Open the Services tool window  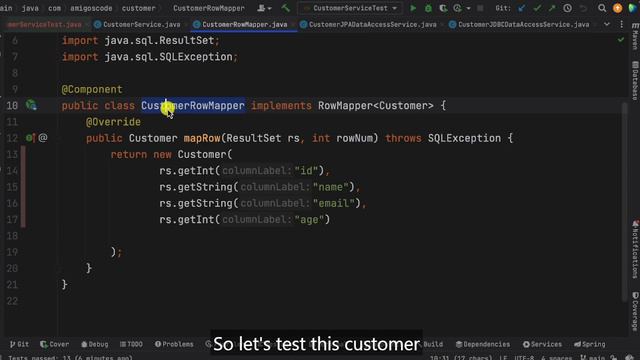point(542,344)
